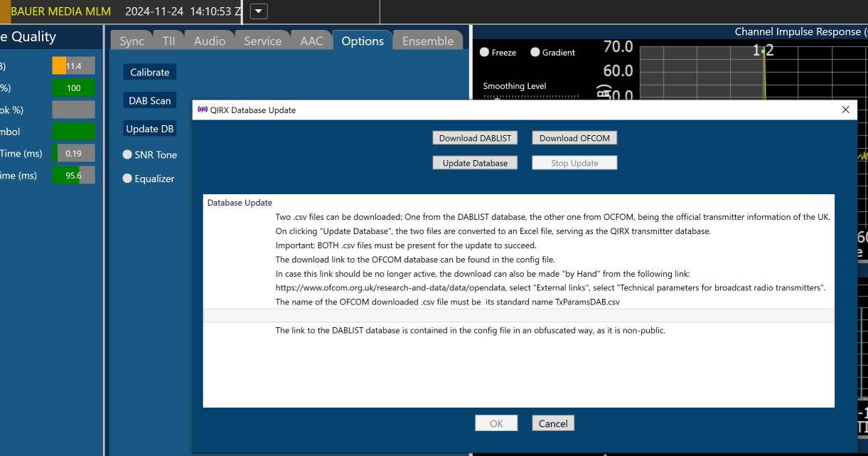Open the dropdown arrow beside the timestamp
The height and width of the screenshot is (456, 868).
(x=259, y=11)
